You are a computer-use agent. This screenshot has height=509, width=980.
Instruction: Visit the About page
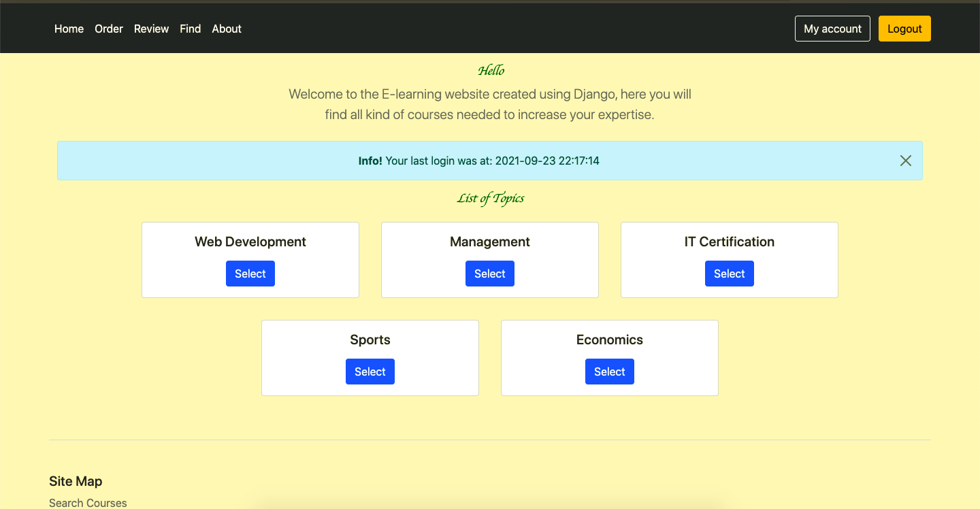pos(227,29)
